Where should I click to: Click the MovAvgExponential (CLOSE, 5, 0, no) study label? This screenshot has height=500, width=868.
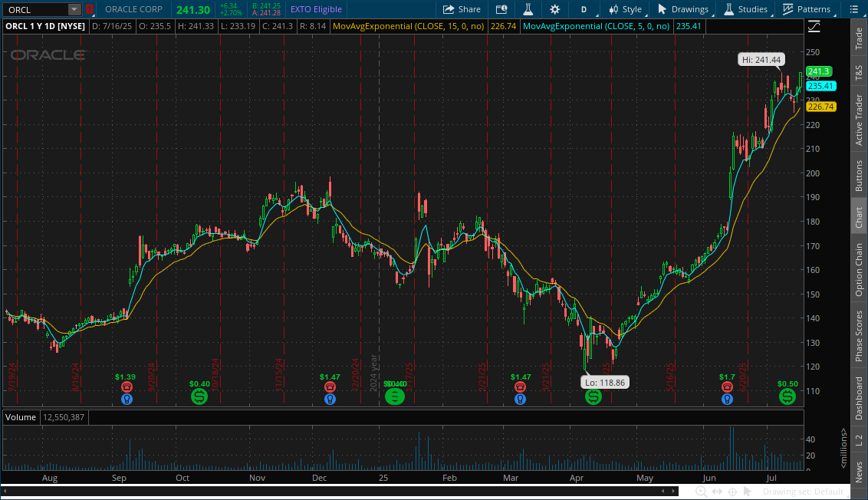[597, 26]
